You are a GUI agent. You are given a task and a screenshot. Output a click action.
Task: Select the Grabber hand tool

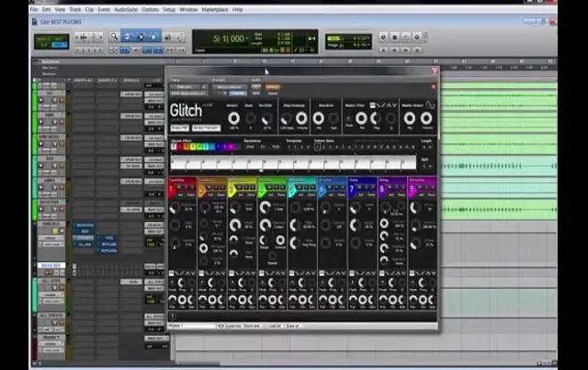coord(154,37)
